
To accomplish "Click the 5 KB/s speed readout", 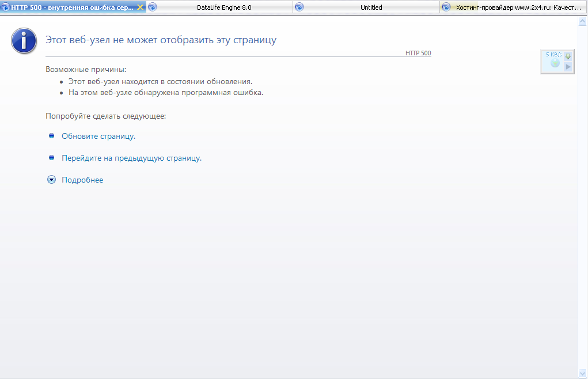I will coord(553,54).
